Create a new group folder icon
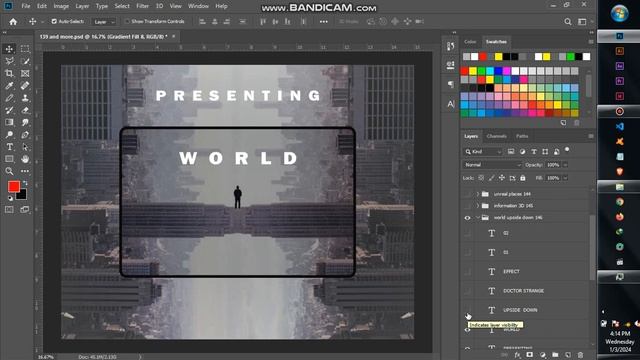The image size is (640, 360). [555, 355]
